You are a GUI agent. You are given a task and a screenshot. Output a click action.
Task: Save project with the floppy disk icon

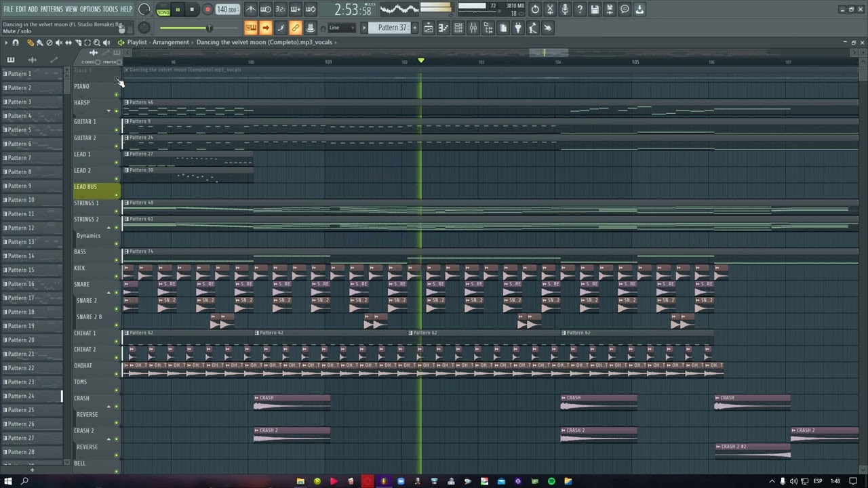coord(595,9)
